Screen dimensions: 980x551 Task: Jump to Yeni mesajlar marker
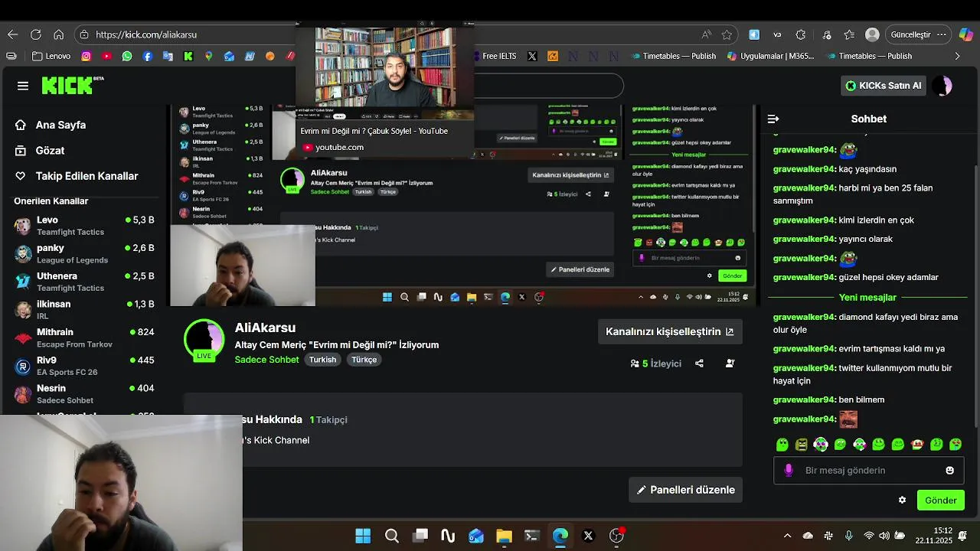(x=867, y=298)
